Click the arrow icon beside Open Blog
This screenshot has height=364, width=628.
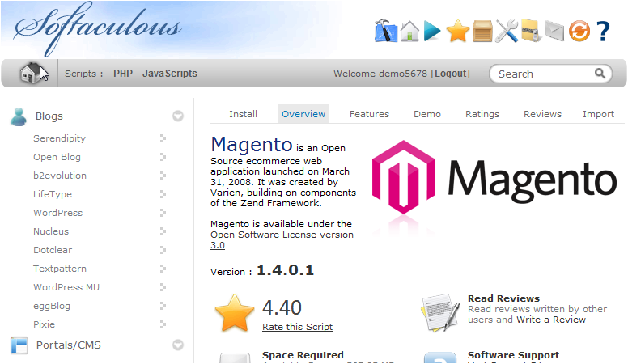(x=163, y=157)
